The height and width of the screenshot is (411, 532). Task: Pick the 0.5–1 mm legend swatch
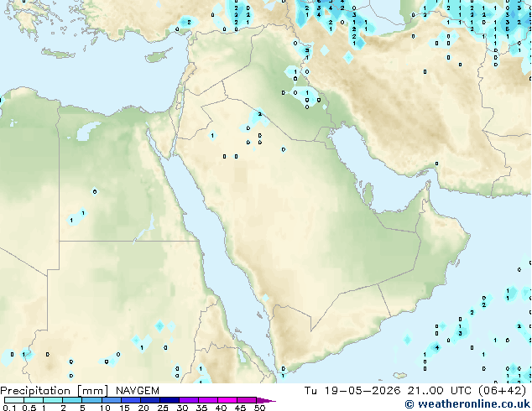pos(34,400)
